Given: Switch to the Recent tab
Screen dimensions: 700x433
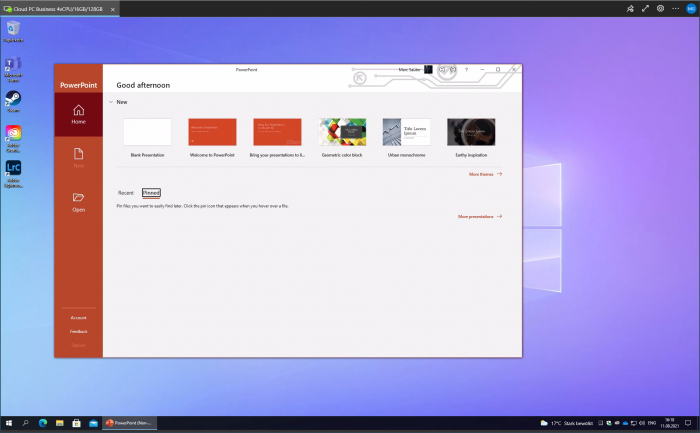Looking at the screenshot, I should tap(126, 193).
